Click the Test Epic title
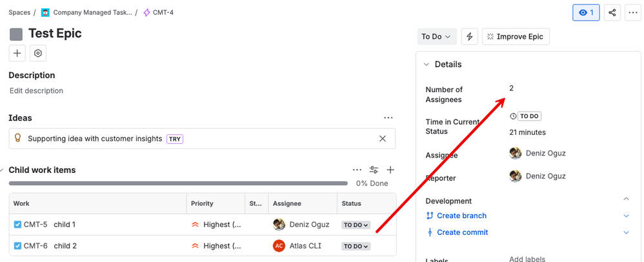Screen dimensions: 644x262 pyautogui.click(x=55, y=34)
